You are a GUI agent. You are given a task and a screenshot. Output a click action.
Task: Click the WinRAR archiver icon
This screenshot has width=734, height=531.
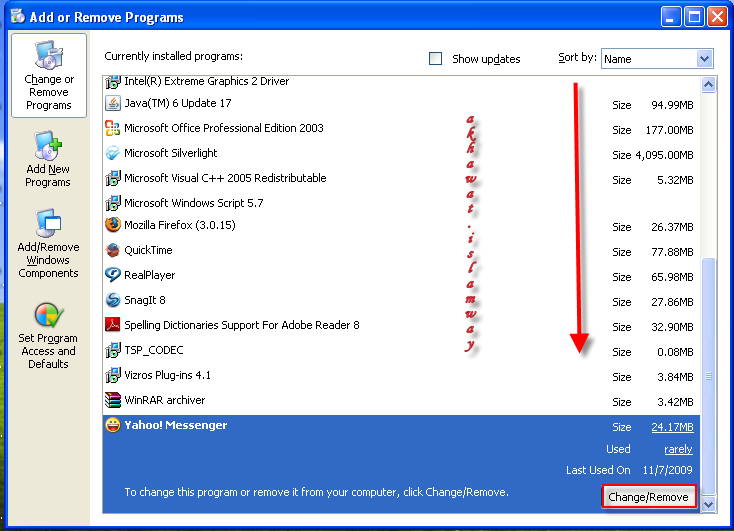coord(113,400)
